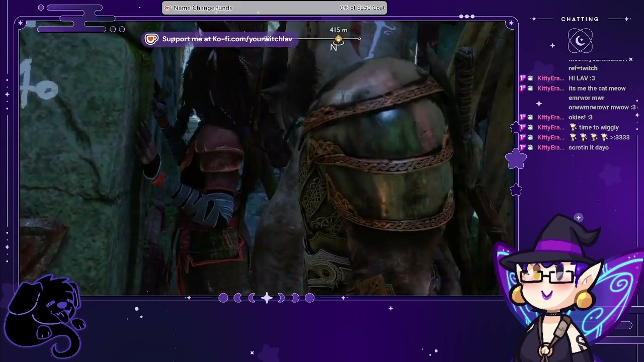Open the Ko-fi.com/yourwitchlav support link
The image size is (644, 362).
click(227, 39)
